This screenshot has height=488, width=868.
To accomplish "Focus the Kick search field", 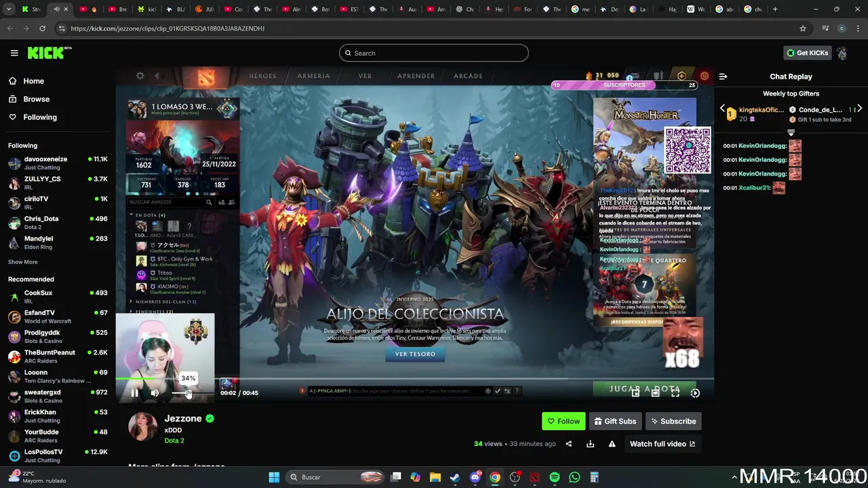I will click(434, 53).
